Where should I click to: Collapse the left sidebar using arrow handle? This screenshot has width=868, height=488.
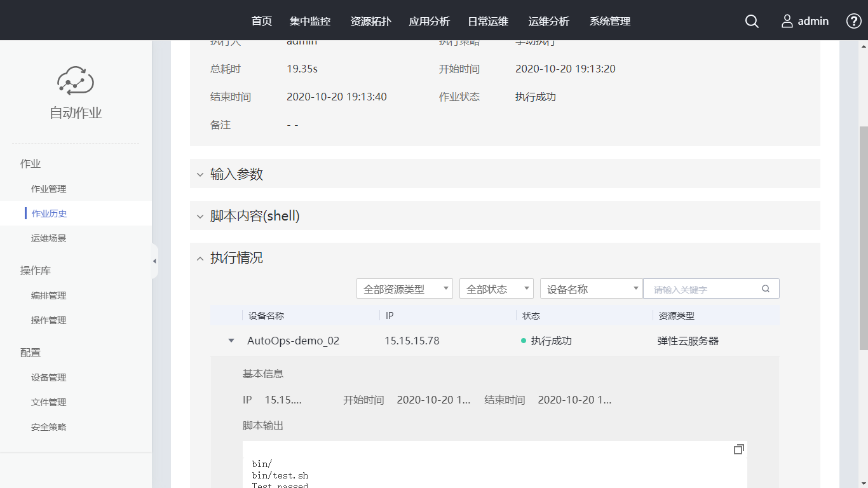[x=154, y=261]
